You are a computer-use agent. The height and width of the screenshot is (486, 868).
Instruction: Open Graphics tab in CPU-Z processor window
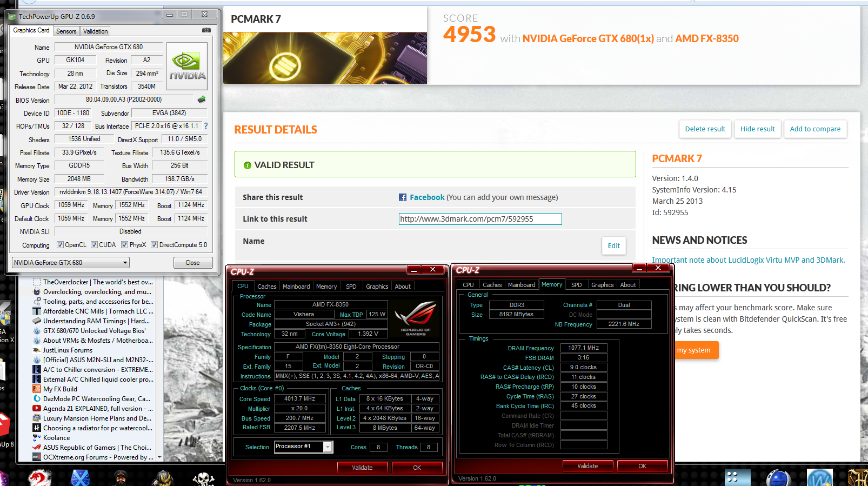click(x=377, y=287)
